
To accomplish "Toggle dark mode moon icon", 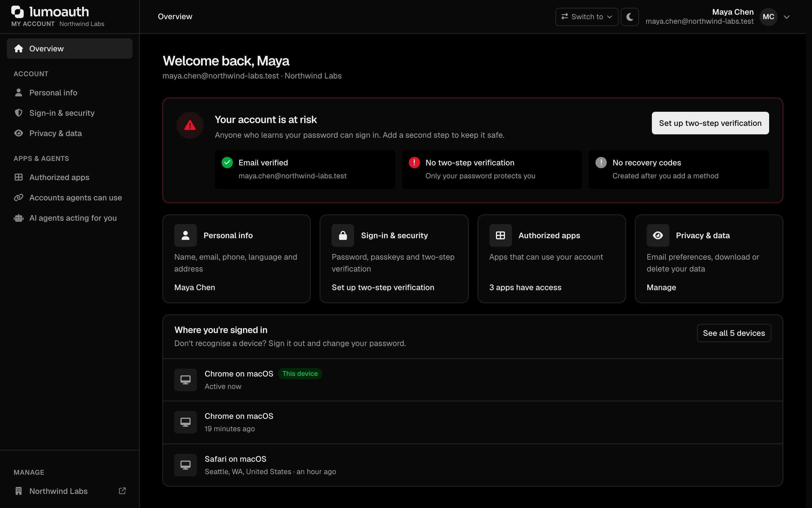I will (630, 17).
